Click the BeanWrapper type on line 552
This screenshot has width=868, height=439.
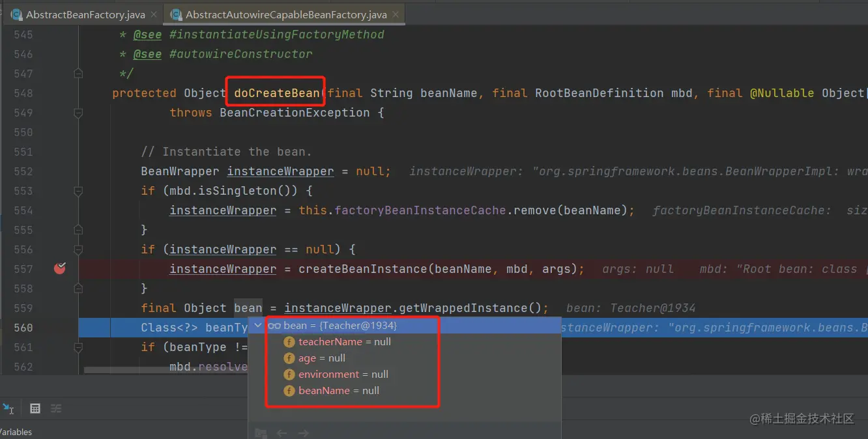180,171
